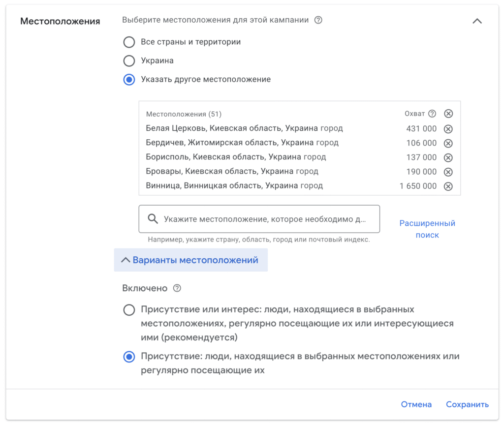This screenshot has width=504, height=425.
Task: Click help icon next to location prompt
Action: [318, 20]
